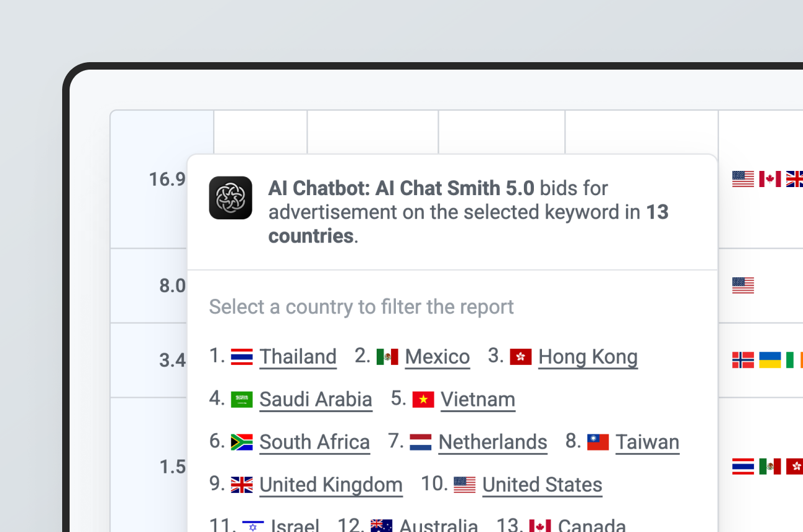
Task: Choose the United Kingdom link
Action: [331, 485]
